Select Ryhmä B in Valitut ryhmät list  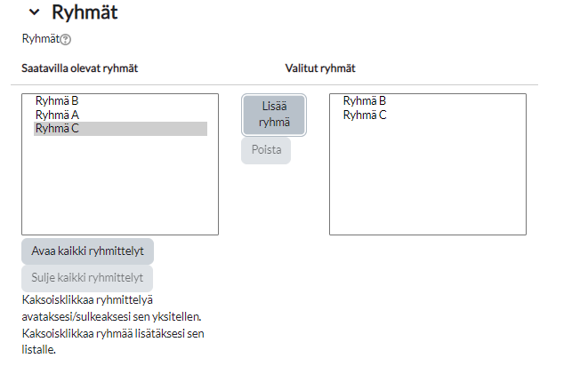click(x=364, y=101)
